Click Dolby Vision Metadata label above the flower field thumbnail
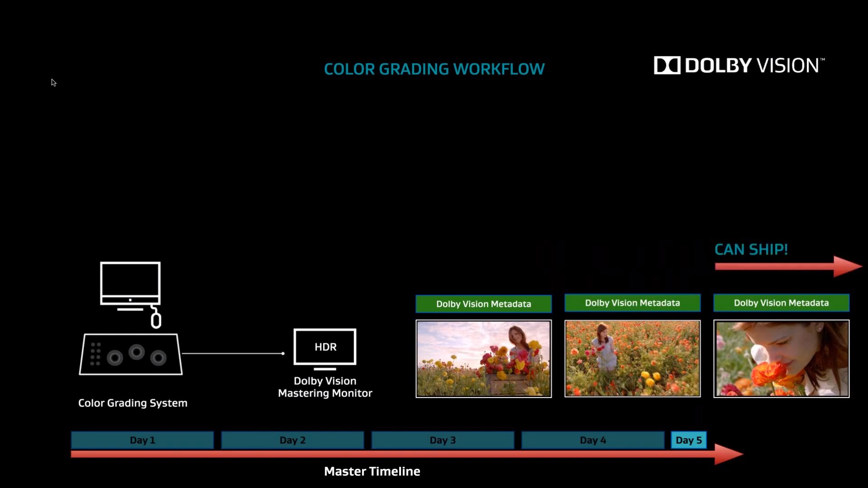868x488 pixels. point(632,303)
